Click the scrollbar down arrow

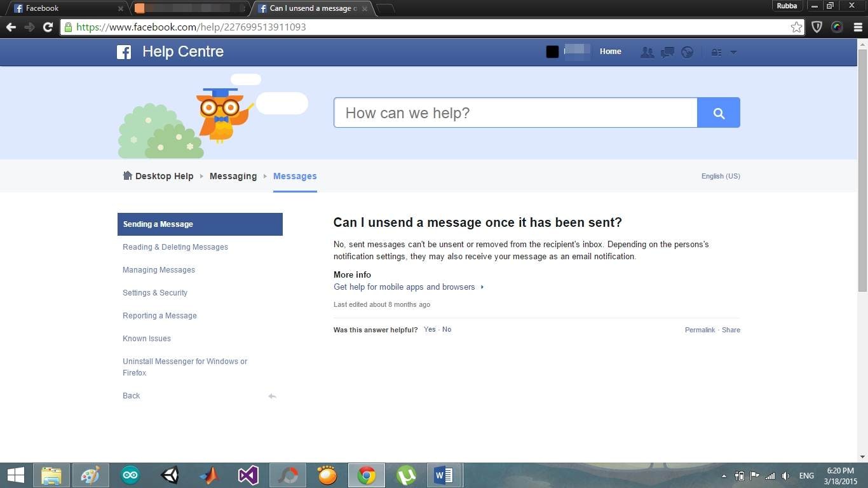(862, 457)
